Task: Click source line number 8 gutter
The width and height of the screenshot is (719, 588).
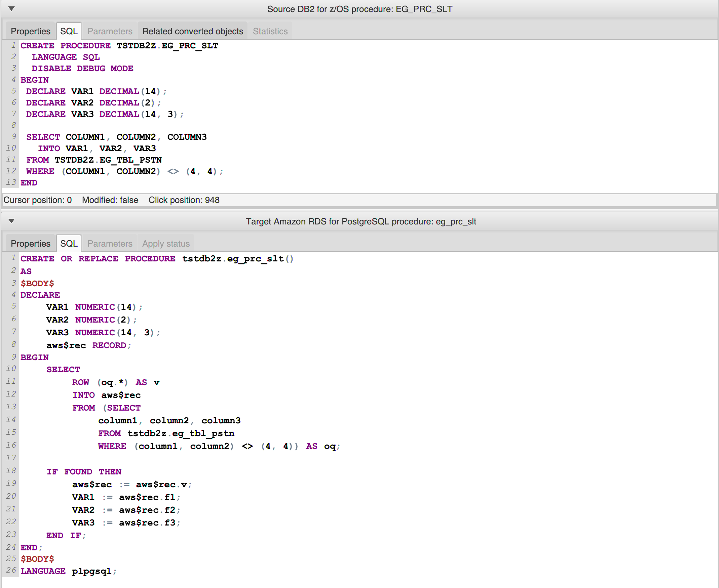Action: [x=13, y=125]
